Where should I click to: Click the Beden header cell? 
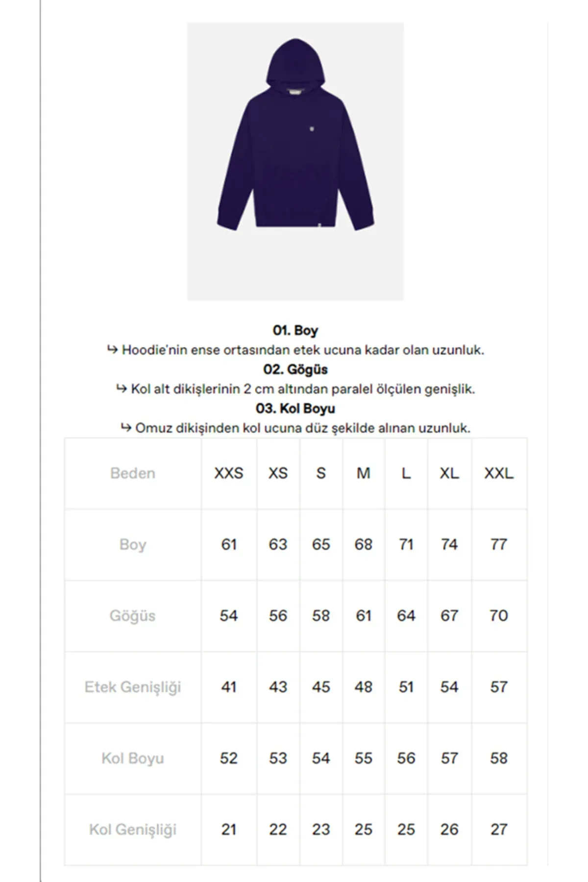click(133, 473)
